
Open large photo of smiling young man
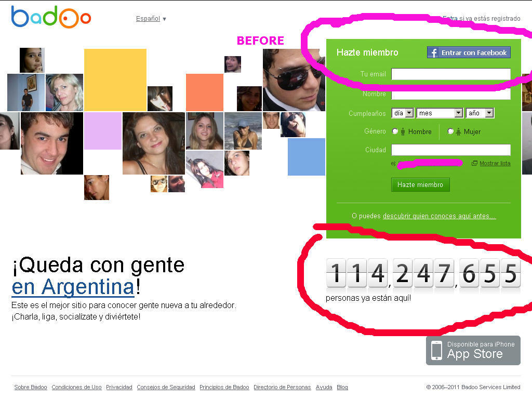(52, 143)
